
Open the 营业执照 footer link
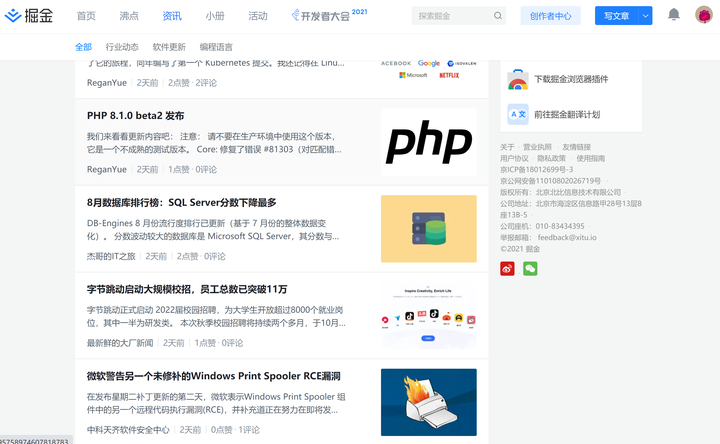coord(537,147)
